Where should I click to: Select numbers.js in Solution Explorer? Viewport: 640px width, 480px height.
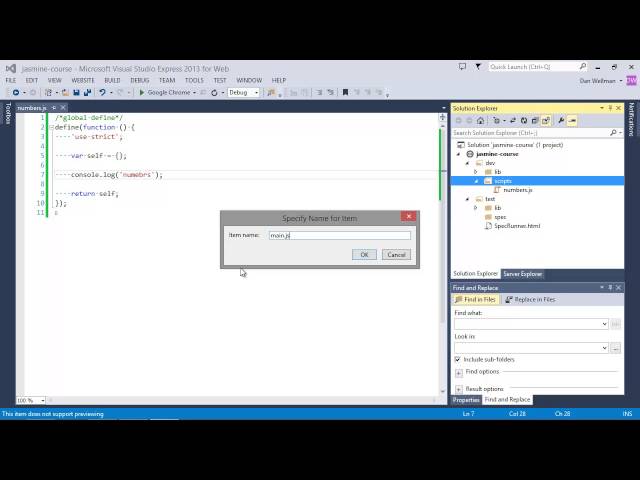[x=518, y=190]
